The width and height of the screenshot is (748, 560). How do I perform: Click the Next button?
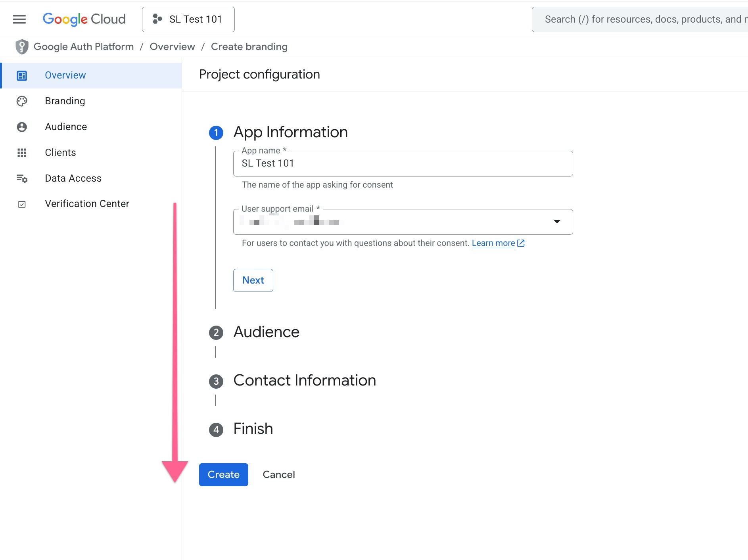tap(253, 280)
